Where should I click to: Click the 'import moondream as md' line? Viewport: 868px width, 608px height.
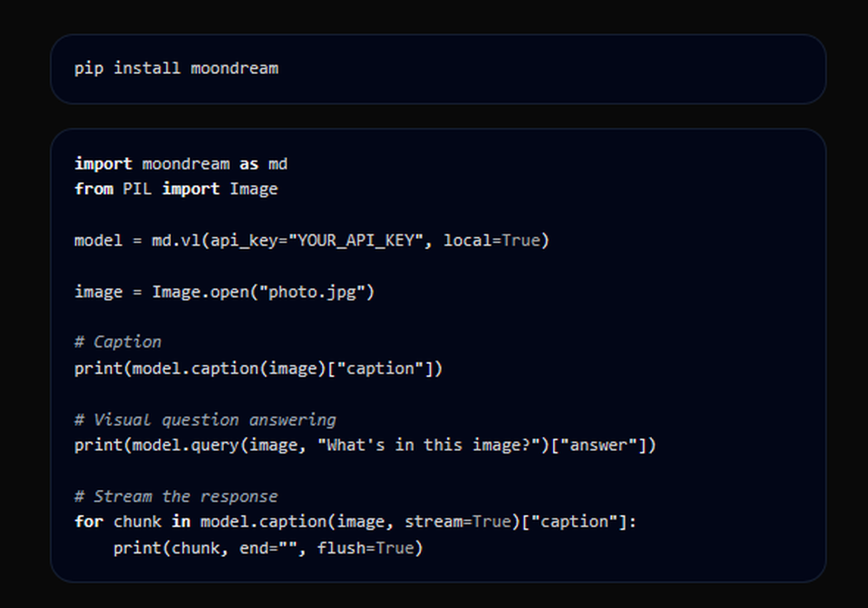(181, 164)
